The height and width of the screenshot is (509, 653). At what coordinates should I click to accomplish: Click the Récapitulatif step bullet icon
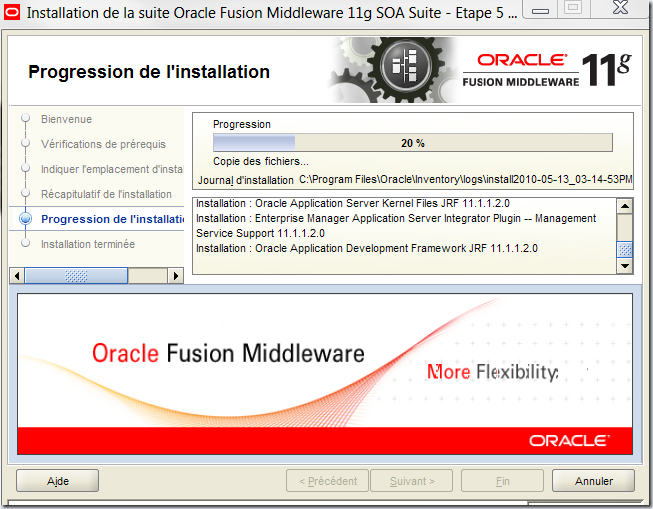click(25, 193)
